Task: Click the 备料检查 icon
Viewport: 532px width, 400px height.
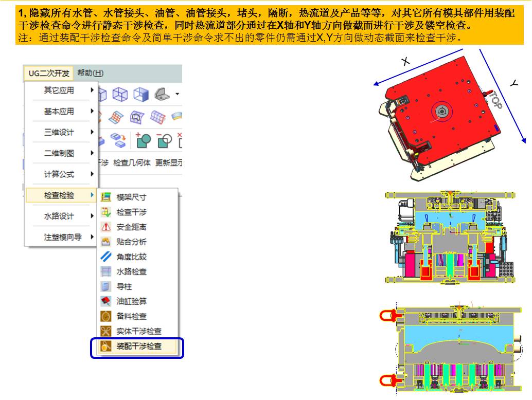Action: [106, 316]
